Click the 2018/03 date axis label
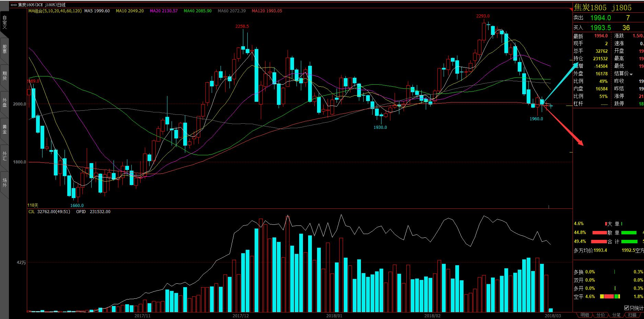 553,316
